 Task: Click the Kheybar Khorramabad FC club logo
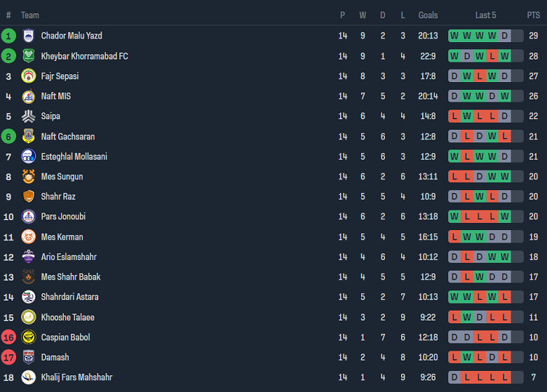click(28, 56)
